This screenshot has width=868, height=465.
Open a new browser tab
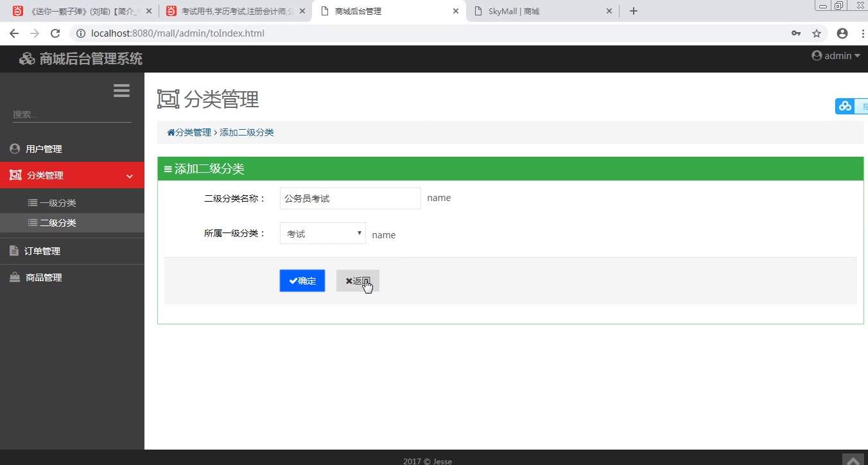point(634,11)
